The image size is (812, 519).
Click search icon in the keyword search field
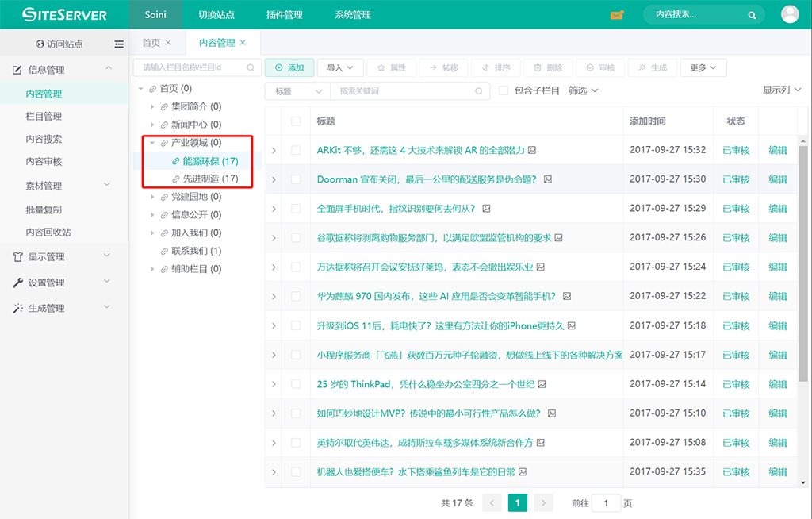click(x=478, y=91)
